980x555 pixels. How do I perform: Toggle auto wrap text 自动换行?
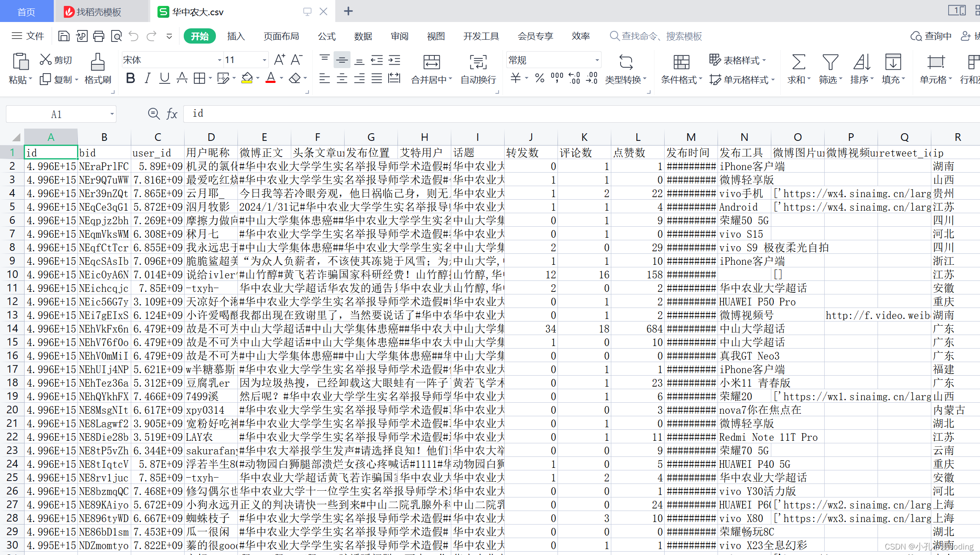tap(478, 69)
